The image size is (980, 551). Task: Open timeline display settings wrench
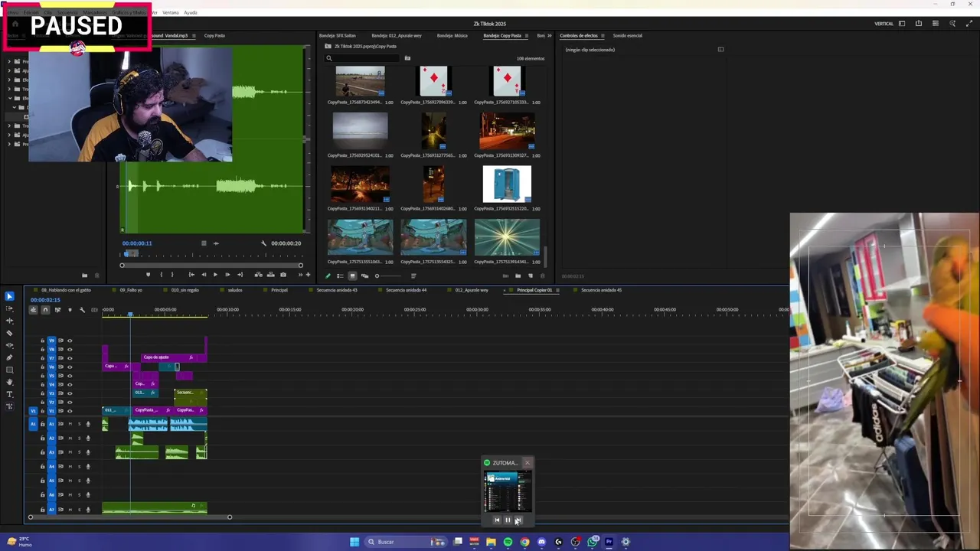(x=82, y=310)
